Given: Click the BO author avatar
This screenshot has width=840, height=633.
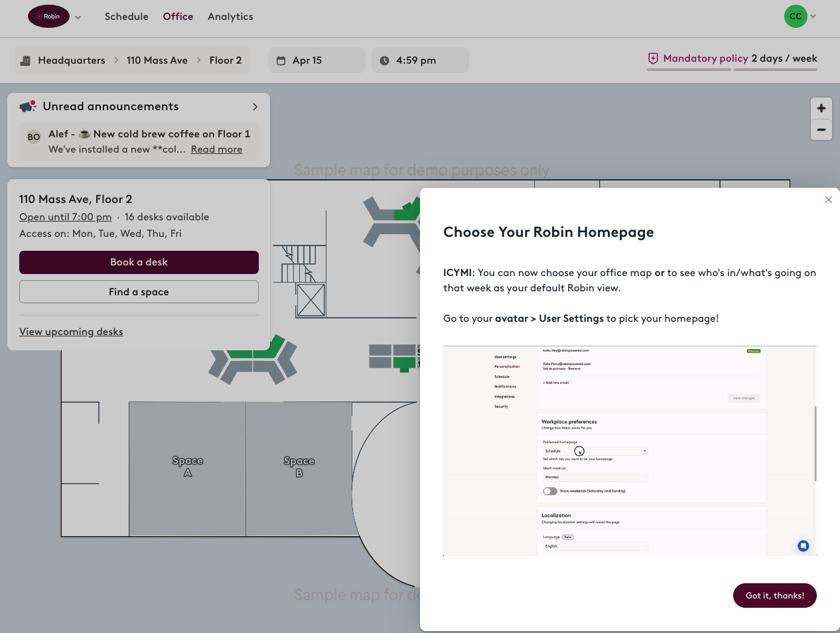Looking at the screenshot, I should (34, 137).
